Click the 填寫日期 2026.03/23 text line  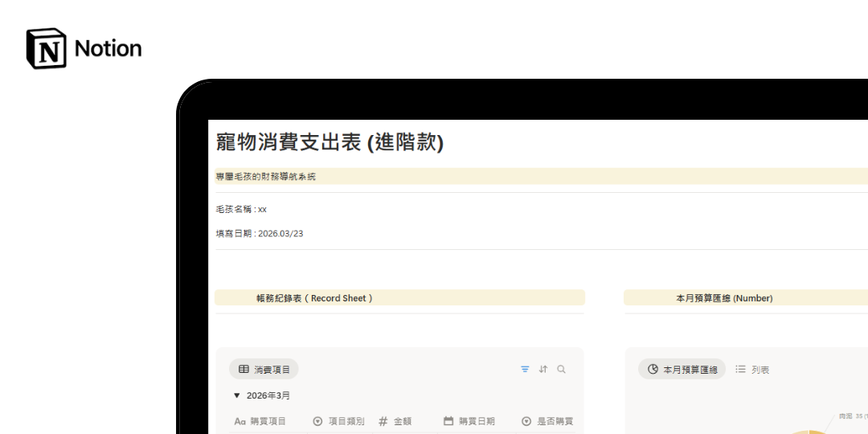pos(260,234)
